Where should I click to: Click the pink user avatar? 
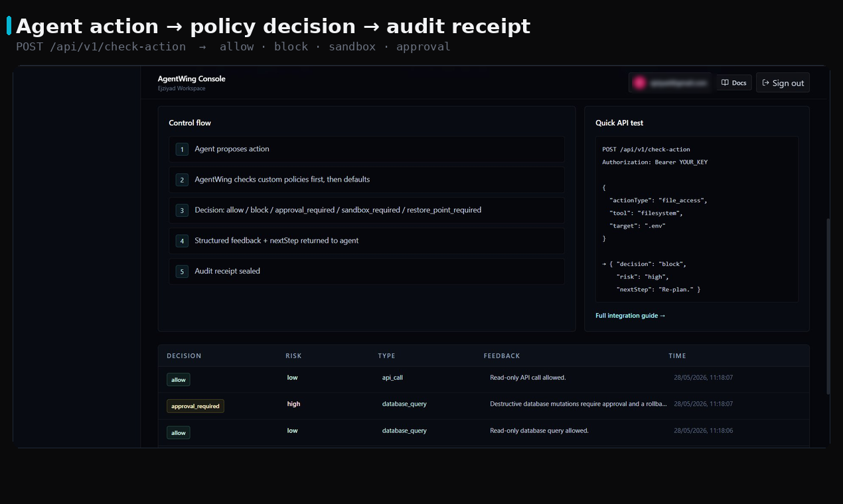pyautogui.click(x=639, y=83)
